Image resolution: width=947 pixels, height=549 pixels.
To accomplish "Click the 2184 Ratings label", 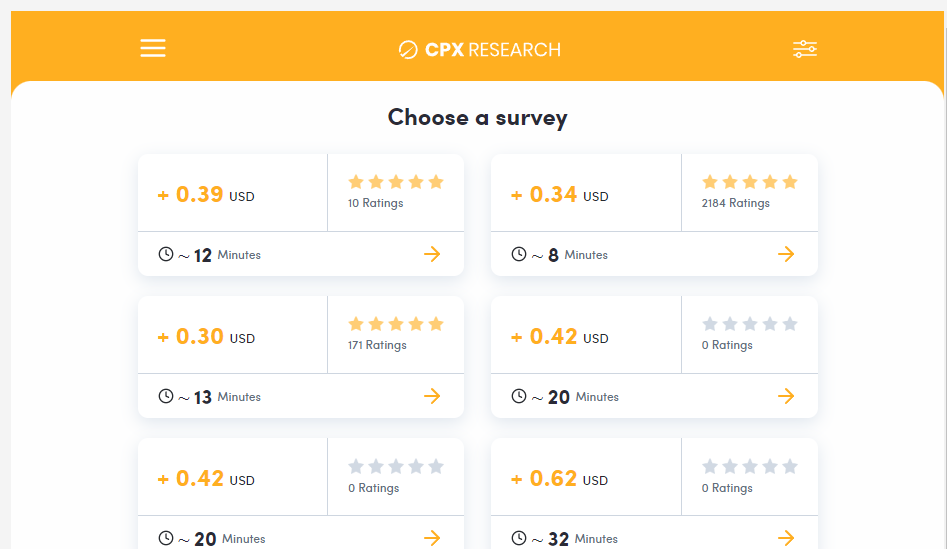I will pyautogui.click(x=736, y=203).
